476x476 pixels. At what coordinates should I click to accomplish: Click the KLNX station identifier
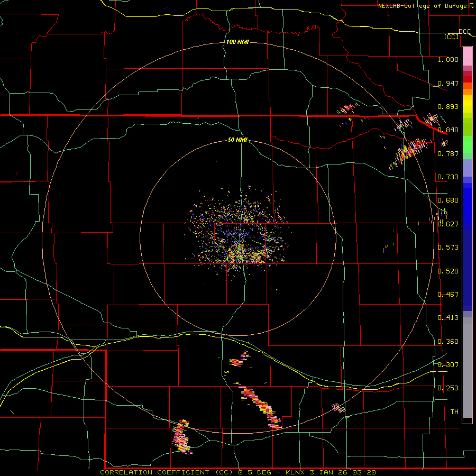pos(296,472)
